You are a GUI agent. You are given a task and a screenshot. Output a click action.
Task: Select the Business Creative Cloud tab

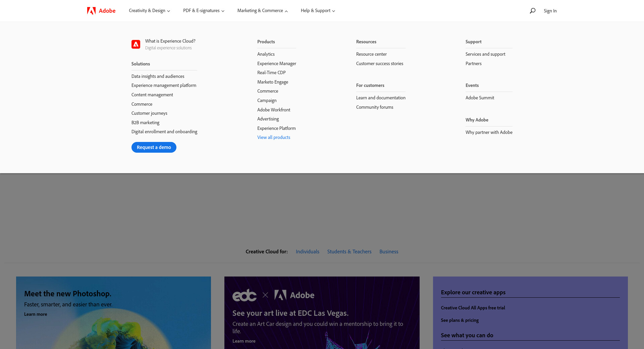pyautogui.click(x=389, y=251)
